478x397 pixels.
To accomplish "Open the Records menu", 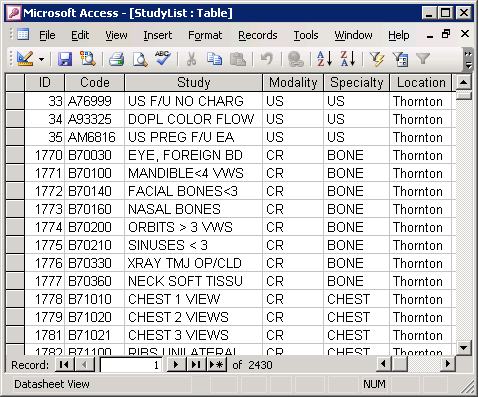I will 258,35.
